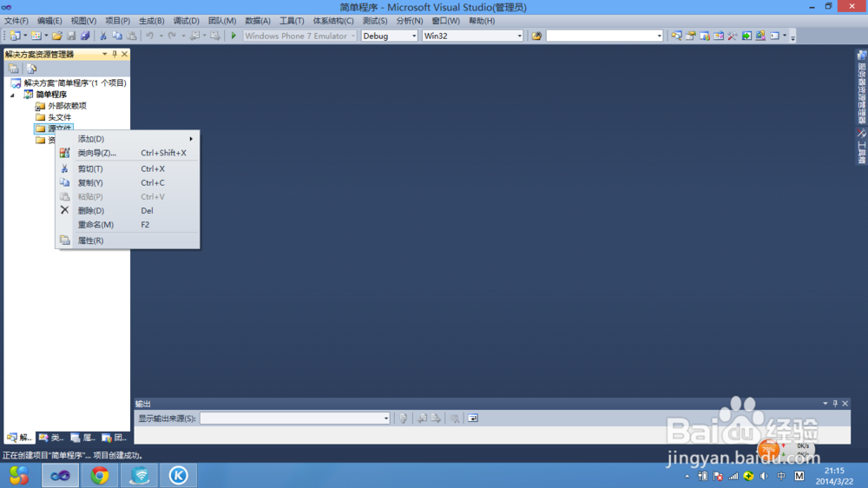Select the 外部依赖项 folder
Screen dimensions: 868x488
pos(62,106)
